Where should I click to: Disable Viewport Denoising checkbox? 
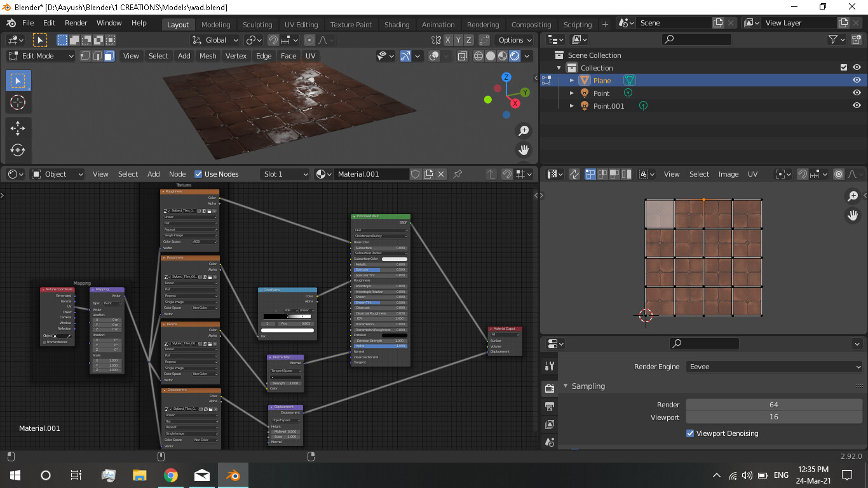[690, 433]
